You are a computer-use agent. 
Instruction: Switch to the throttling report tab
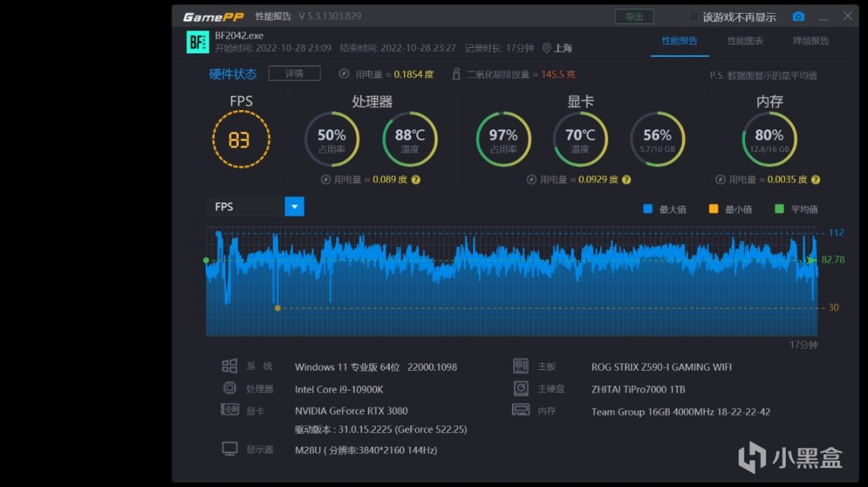click(x=811, y=41)
